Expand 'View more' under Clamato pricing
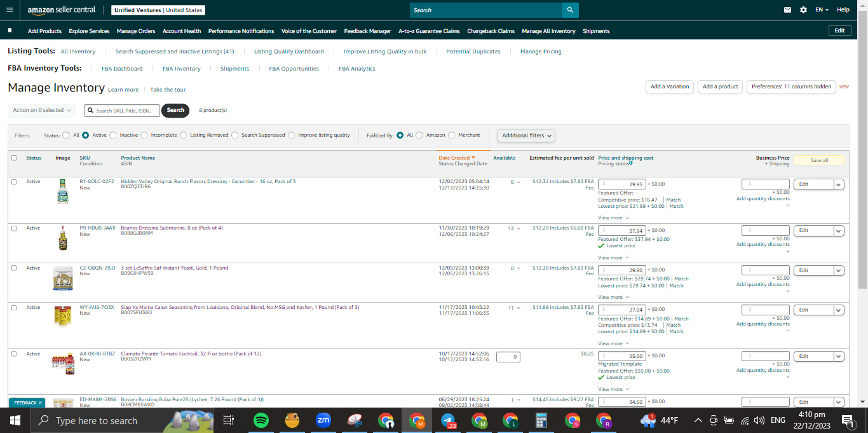 (x=614, y=389)
